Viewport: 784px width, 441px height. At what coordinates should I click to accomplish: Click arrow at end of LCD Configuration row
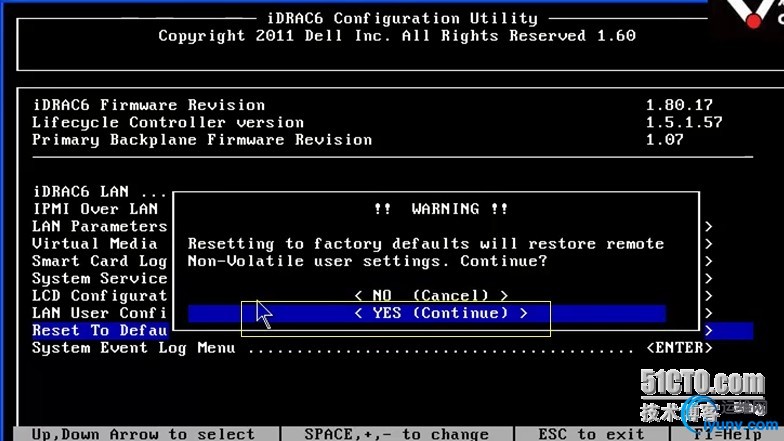tap(708, 296)
